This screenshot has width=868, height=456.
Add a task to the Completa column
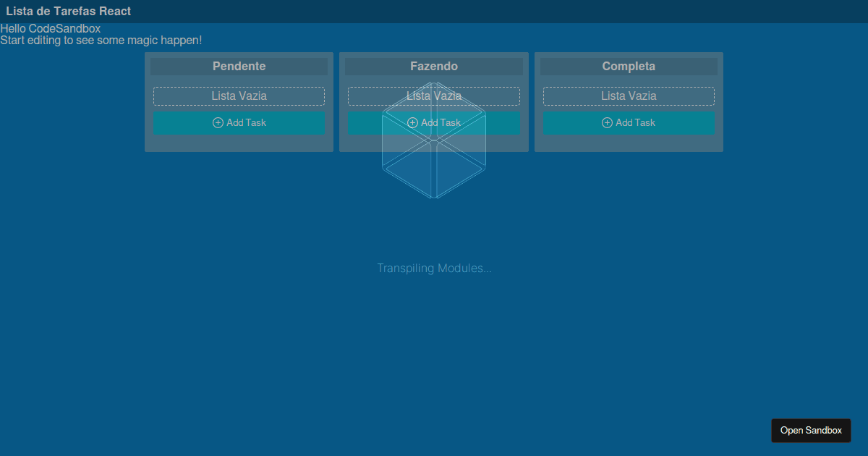tap(629, 122)
